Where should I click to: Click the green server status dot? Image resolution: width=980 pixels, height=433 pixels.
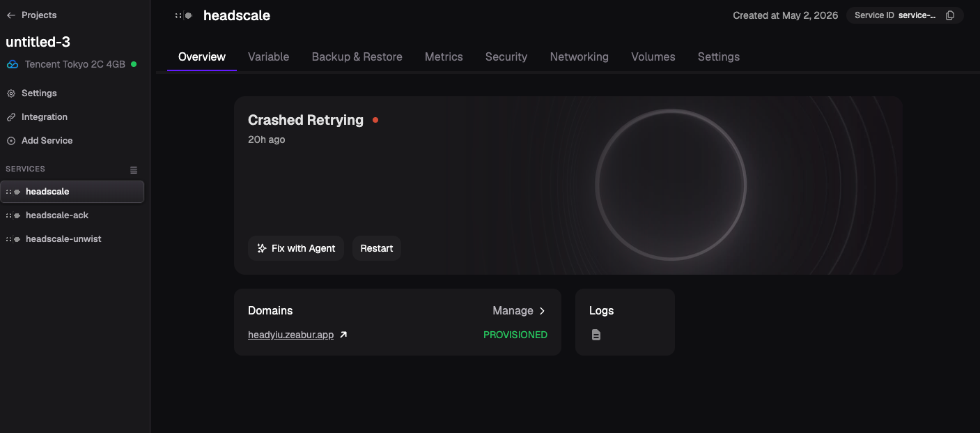click(x=134, y=64)
